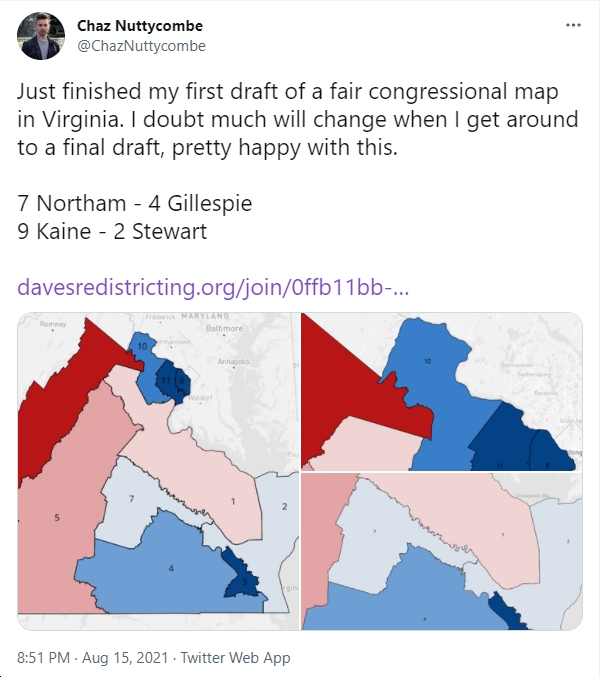Click the 8:51 PM timestamp
Screen dimensions: 603x677
coord(43,658)
